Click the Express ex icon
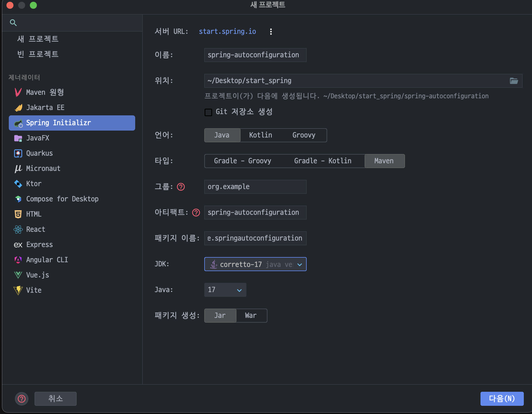This screenshot has width=532, height=414. click(x=18, y=245)
